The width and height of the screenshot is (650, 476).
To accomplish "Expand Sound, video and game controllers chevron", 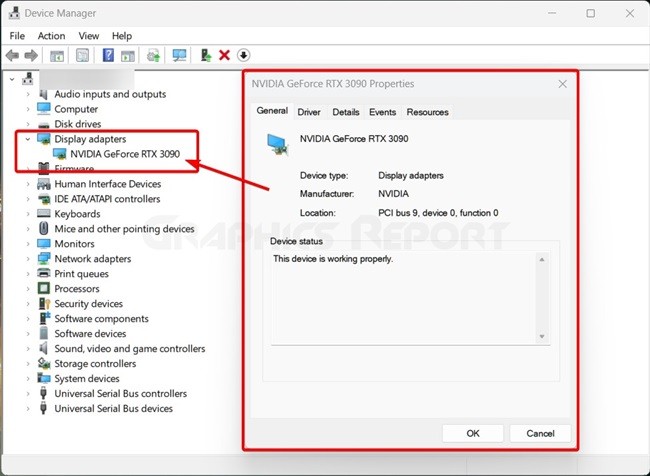I will point(28,348).
